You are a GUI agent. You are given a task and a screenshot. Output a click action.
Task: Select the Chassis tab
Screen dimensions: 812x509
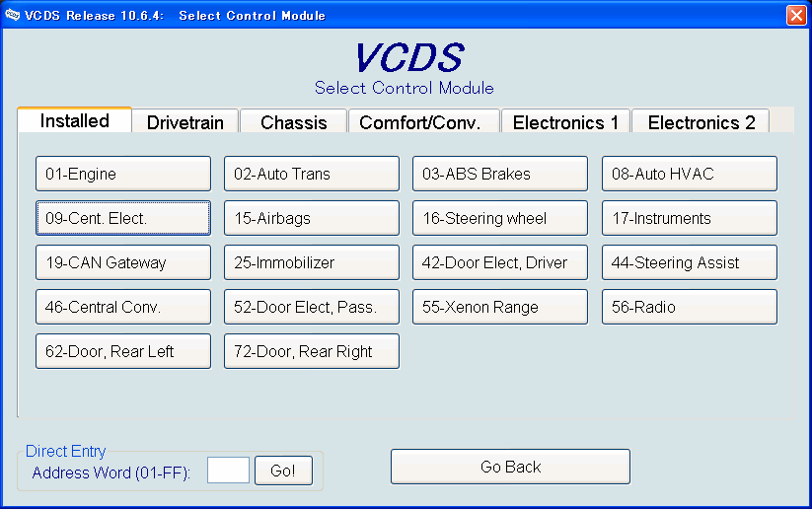click(294, 121)
